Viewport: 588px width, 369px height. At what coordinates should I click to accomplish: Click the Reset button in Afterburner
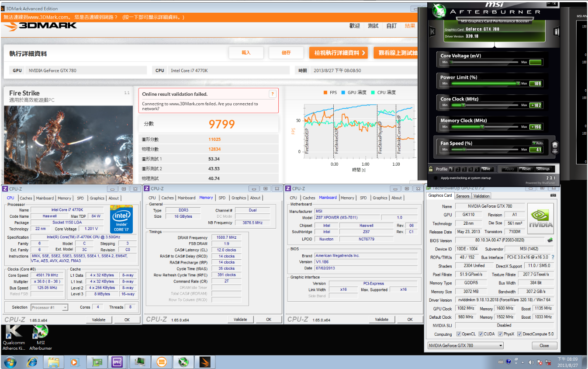(526, 169)
